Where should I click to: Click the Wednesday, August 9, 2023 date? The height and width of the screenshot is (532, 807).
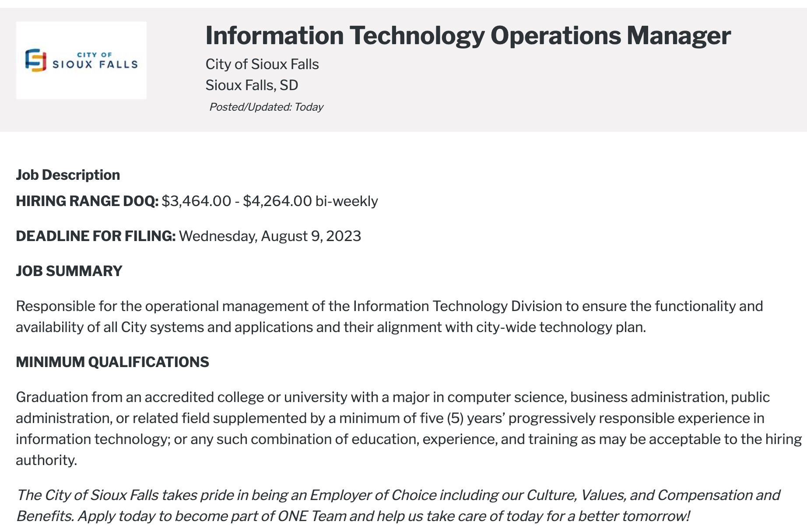[x=270, y=236]
